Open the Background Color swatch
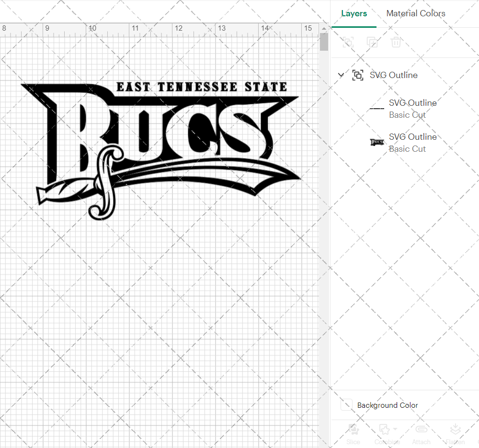 [x=346, y=404]
